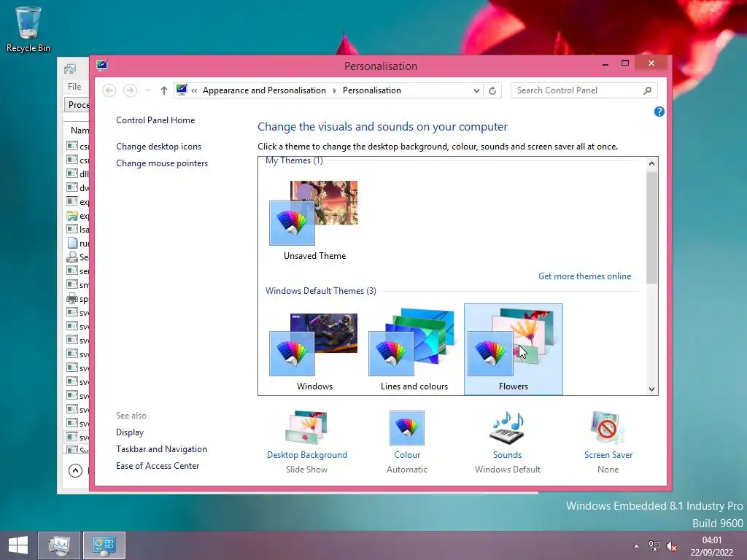This screenshot has width=747, height=560.
Task: Click in the Search Control Panel field
Action: click(584, 90)
